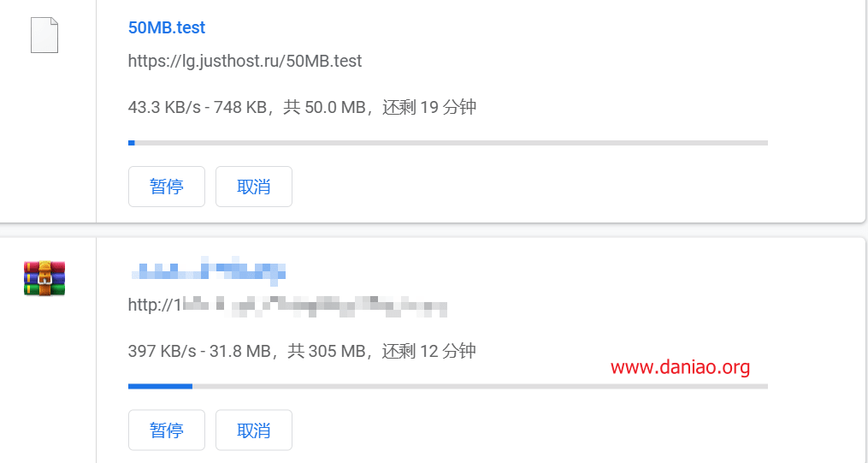Cancel the 305 MB archive download
Image resolution: width=868 pixels, height=463 pixels.
click(253, 430)
